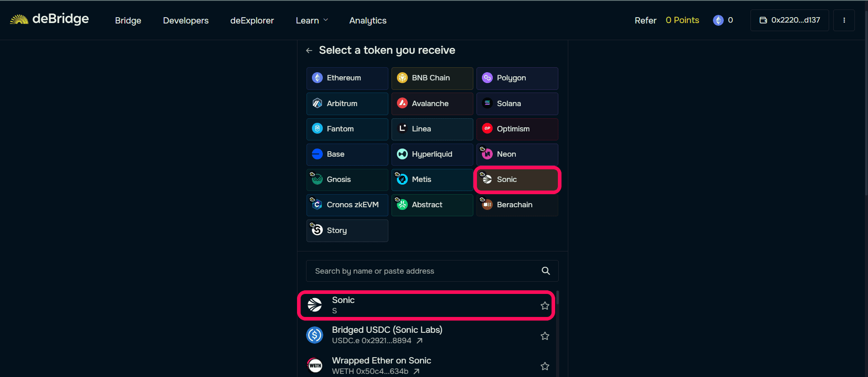Choose the Solana chain
868x377 pixels.
tap(517, 103)
